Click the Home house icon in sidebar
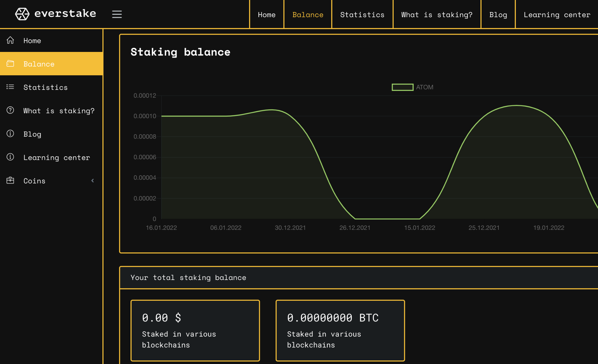598x364 pixels. [x=11, y=40]
